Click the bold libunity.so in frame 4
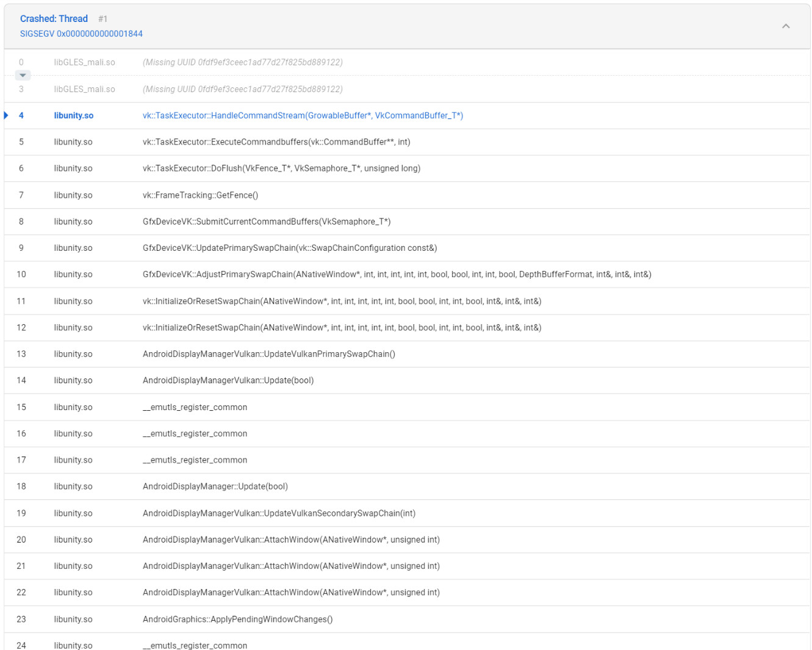 pyautogui.click(x=73, y=115)
